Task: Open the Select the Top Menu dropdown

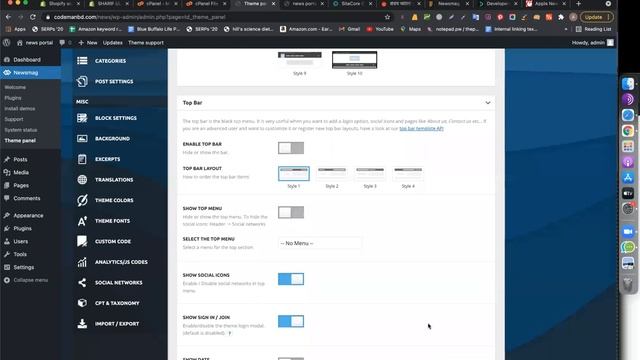Action: pyautogui.click(x=320, y=243)
